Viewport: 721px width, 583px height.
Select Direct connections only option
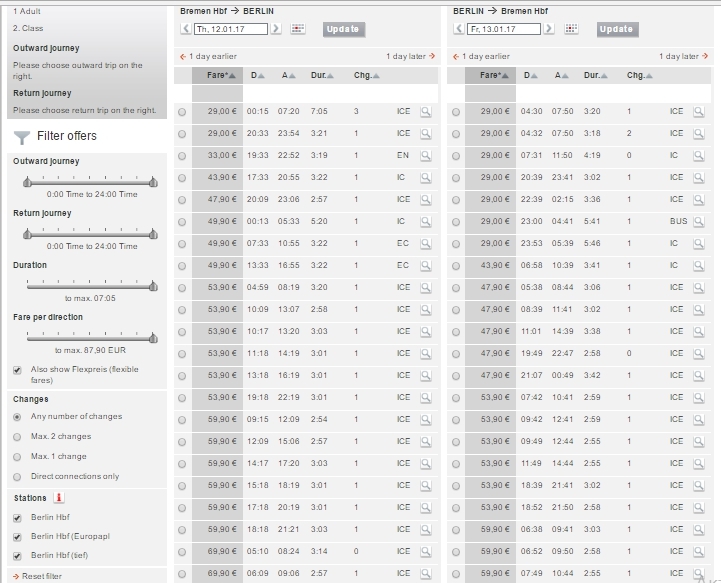coord(18,476)
